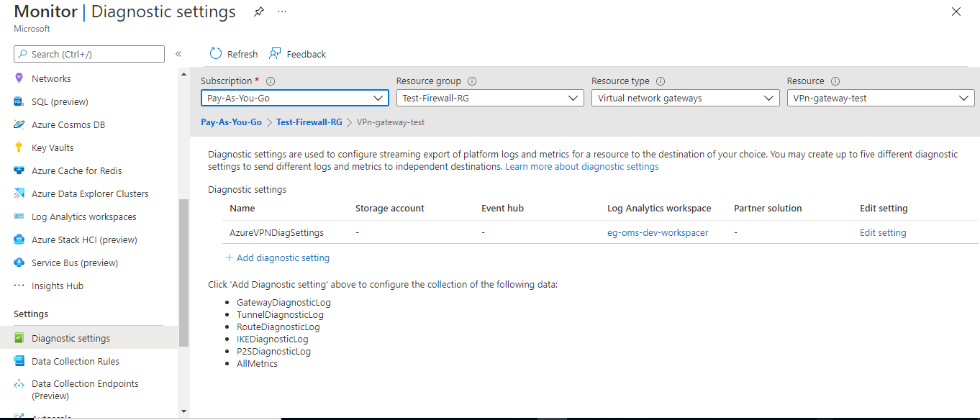The height and width of the screenshot is (420, 980).
Task: Click the sidebar vertical scrollbar thumb
Action: pos(183,273)
